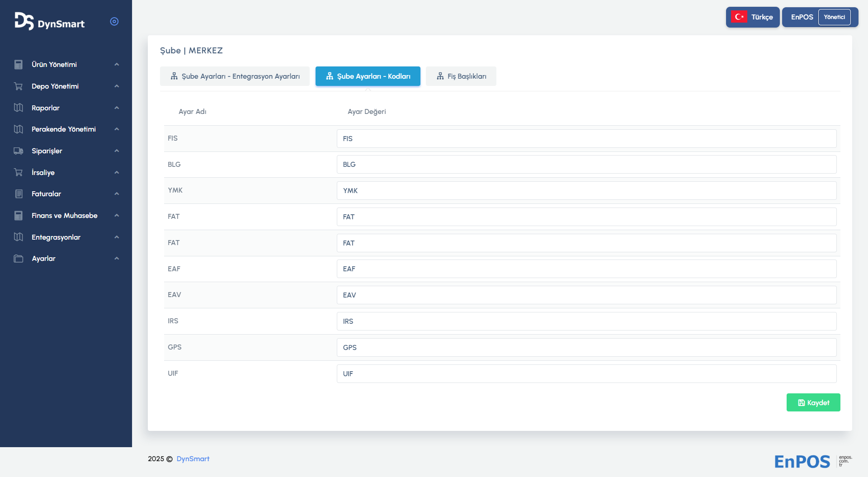Click into the GPS value input field

point(586,348)
